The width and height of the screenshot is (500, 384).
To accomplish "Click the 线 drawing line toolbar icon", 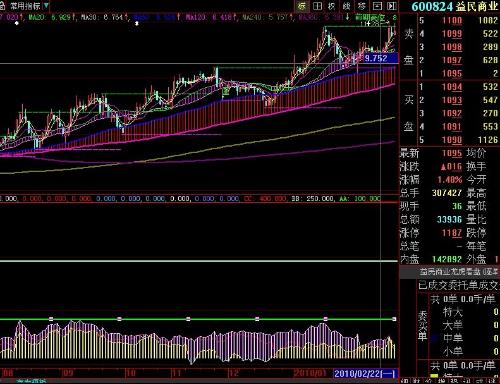I will 347,6.
